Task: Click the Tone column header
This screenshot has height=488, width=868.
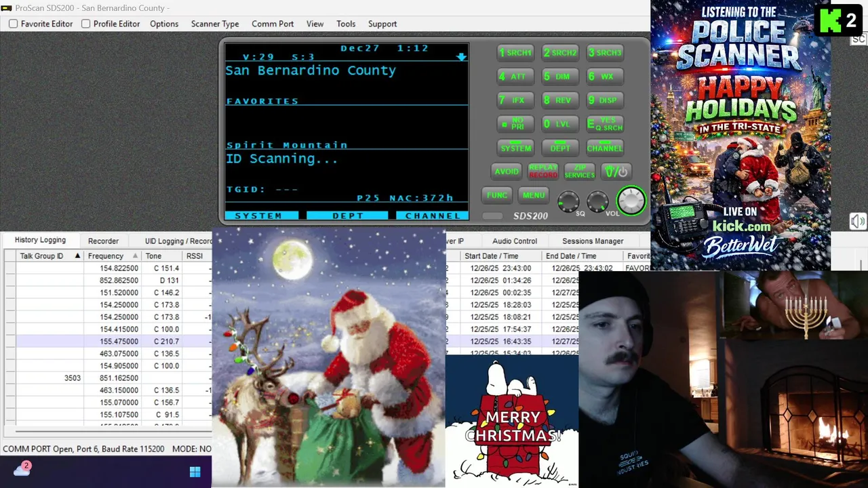Action: coord(161,256)
